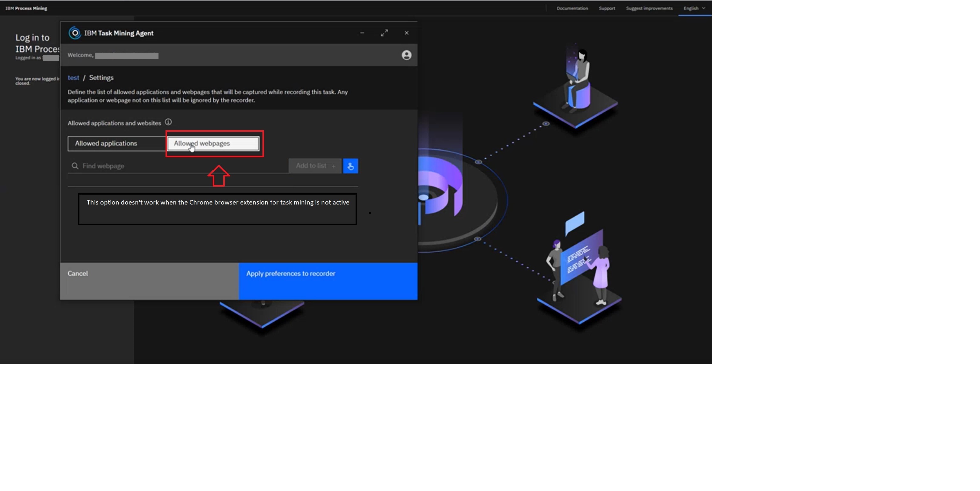The height and width of the screenshot is (491, 980).
Task: Click Suggest improvements in the top bar
Action: click(x=649, y=8)
